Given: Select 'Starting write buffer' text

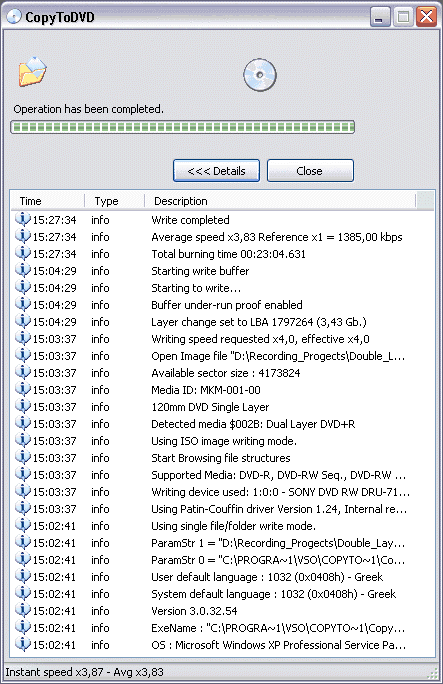Looking at the screenshot, I should (x=200, y=271).
